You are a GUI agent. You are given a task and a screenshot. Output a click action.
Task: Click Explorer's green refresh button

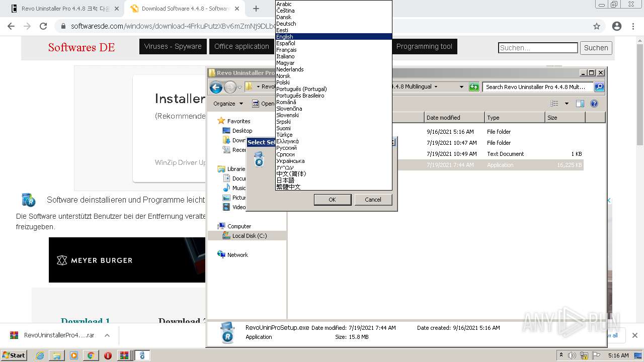[x=473, y=87]
